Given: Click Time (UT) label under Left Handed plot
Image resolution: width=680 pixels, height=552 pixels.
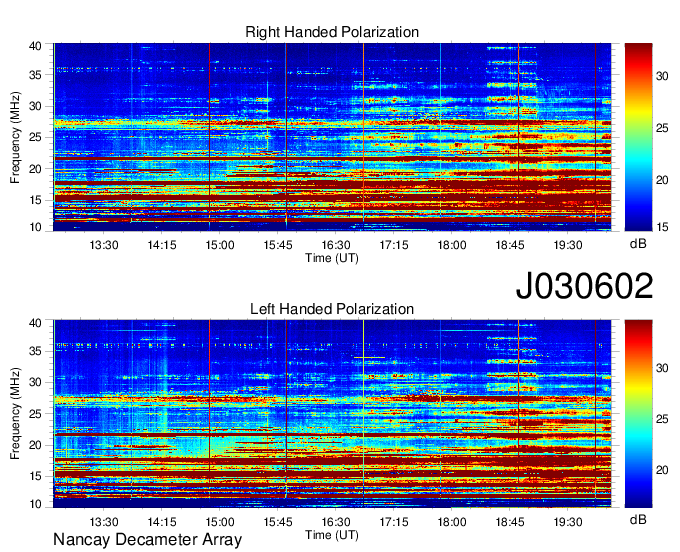Looking at the screenshot, I should point(332,535).
